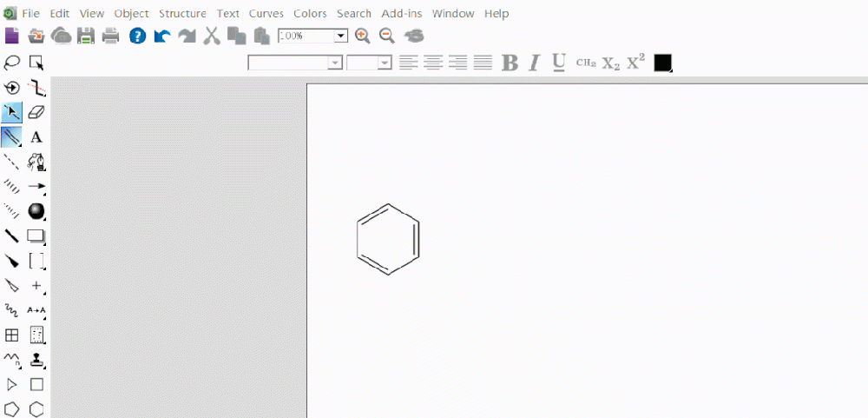Viewport: 868px width, 418px height.
Task: Open the Curves menu
Action: 266,13
